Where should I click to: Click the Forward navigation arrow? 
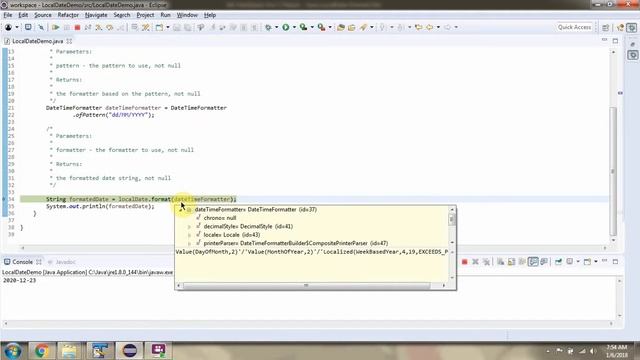[x=448, y=27]
